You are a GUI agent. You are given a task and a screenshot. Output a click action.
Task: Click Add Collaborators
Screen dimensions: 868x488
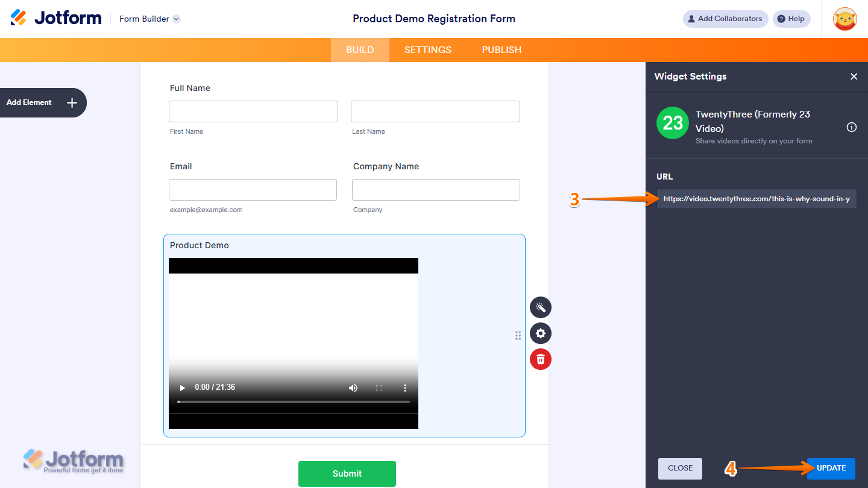(725, 19)
